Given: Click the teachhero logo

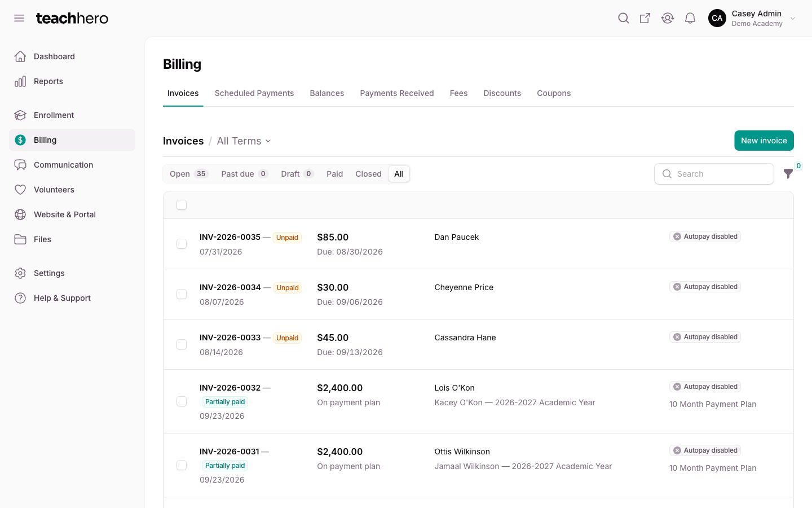Looking at the screenshot, I should [x=72, y=18].
